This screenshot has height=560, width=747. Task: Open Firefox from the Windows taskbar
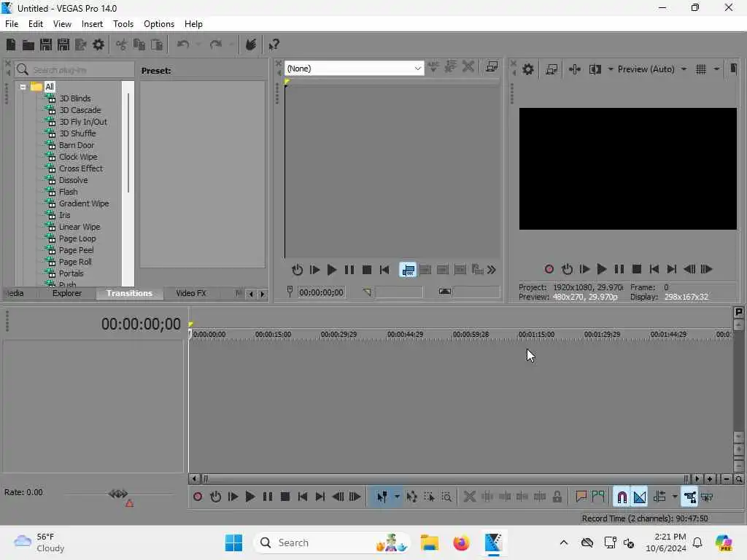click(x=461, y=542)
